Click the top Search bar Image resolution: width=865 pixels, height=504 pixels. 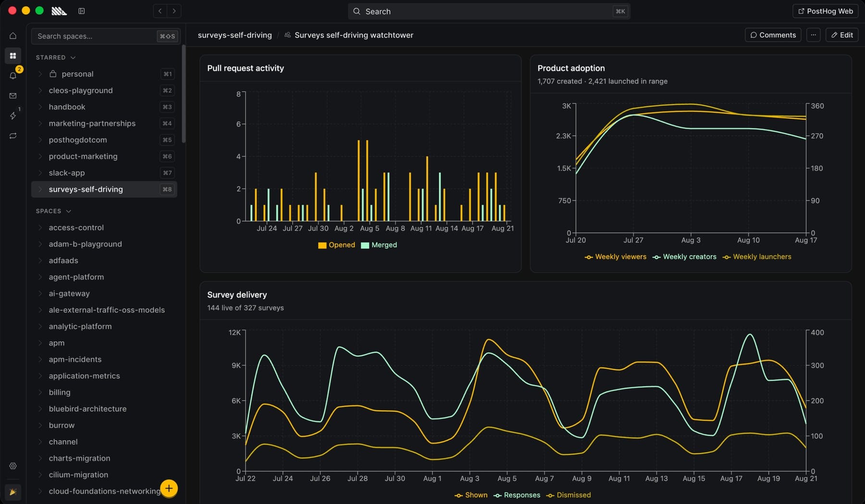(489, 11)
